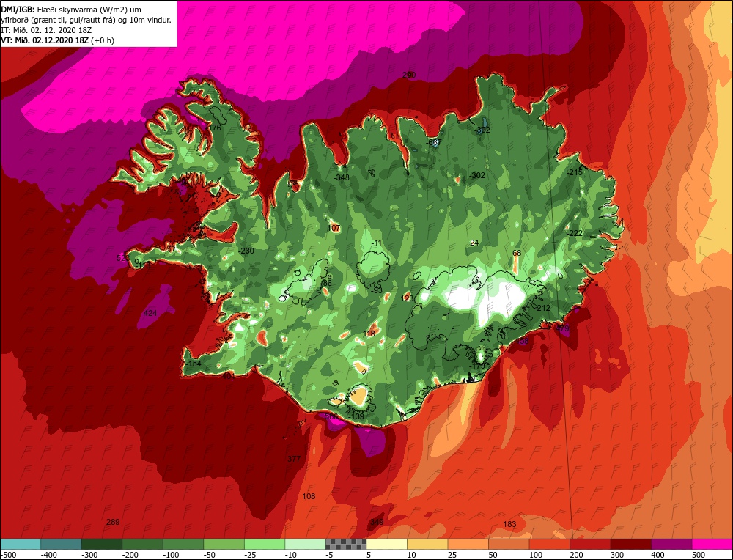Image resolution: width=733 pixels, height=560 pixels.
Task: Select the '-100' legend label
Action: coord(171,555)
